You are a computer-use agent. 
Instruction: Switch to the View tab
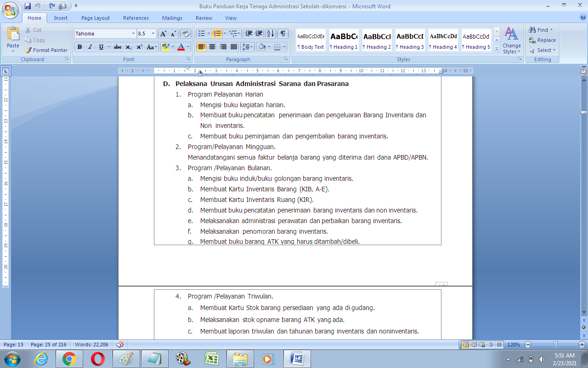[x=231, y=18]
